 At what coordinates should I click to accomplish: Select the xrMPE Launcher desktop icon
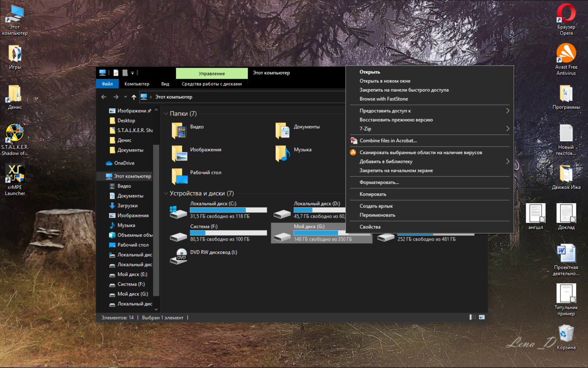coord(15,180)
